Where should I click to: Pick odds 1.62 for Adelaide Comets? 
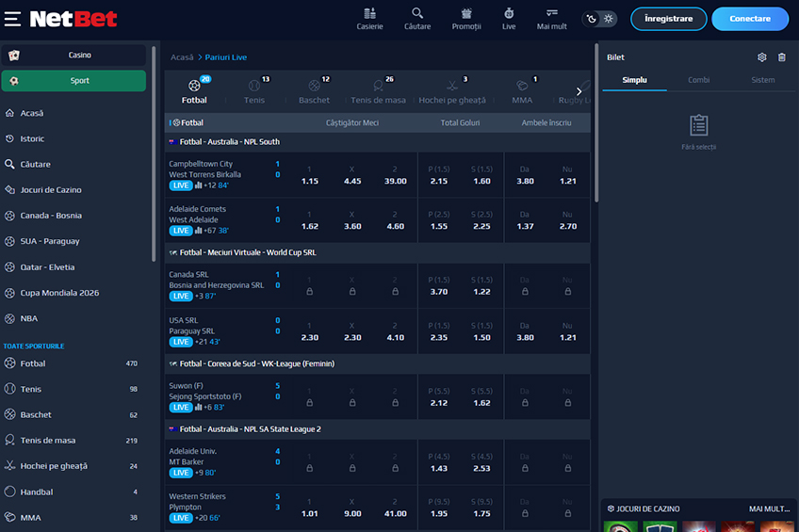[310, 220]
